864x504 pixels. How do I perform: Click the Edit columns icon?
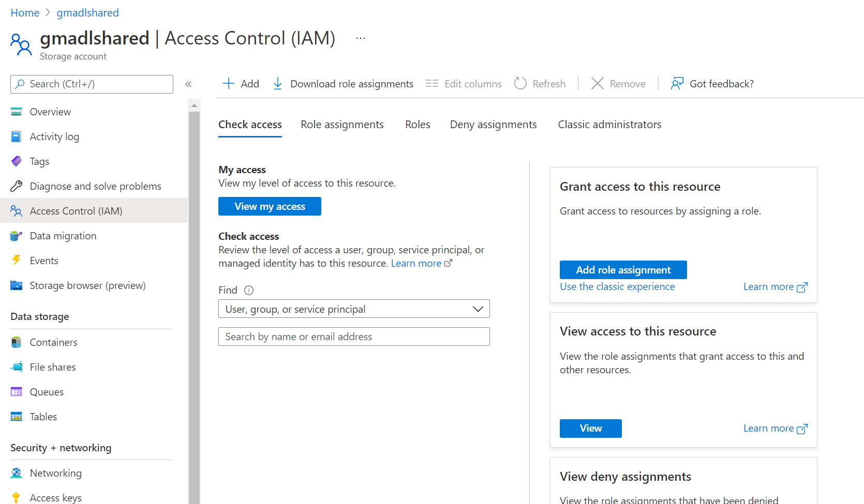pyautogui.click(x=432, y=83)
